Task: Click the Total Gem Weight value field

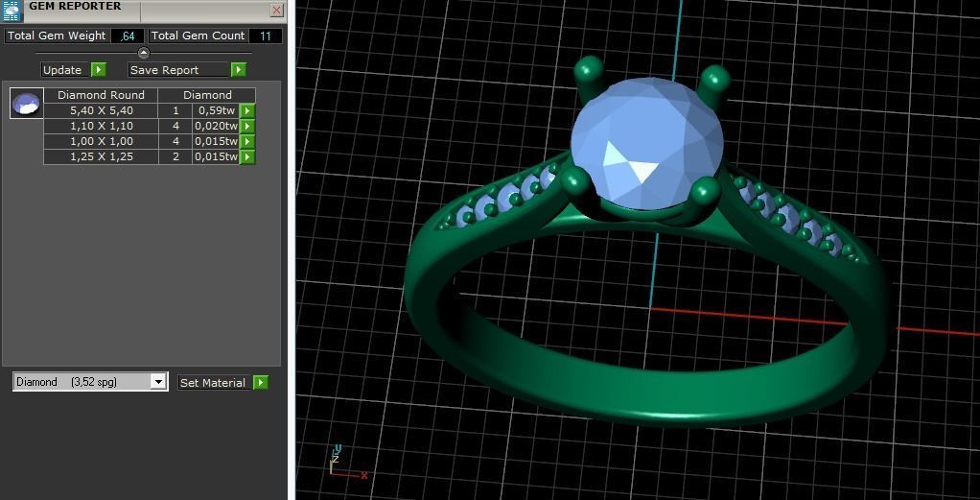Action: [128, 36]
